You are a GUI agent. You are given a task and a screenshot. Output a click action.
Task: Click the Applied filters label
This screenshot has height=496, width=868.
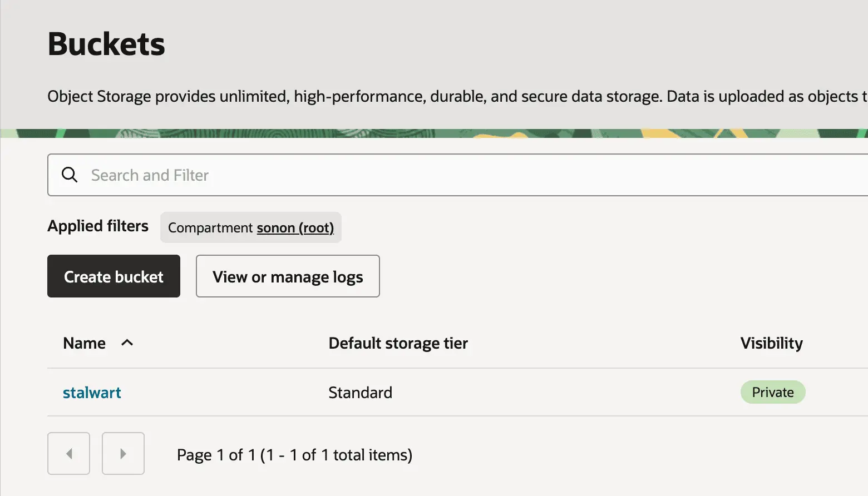point(98,226)
